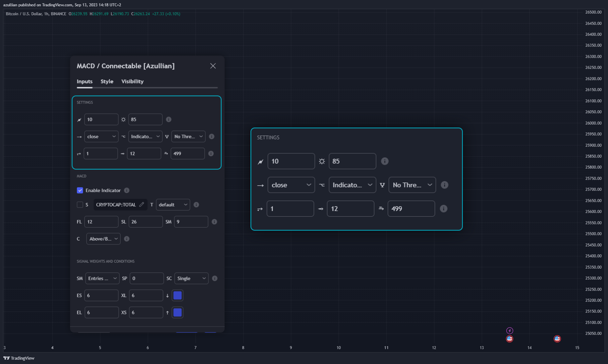Click the field showing 85 in enlarged panel

pyautogui.click(x=352, y=161)
